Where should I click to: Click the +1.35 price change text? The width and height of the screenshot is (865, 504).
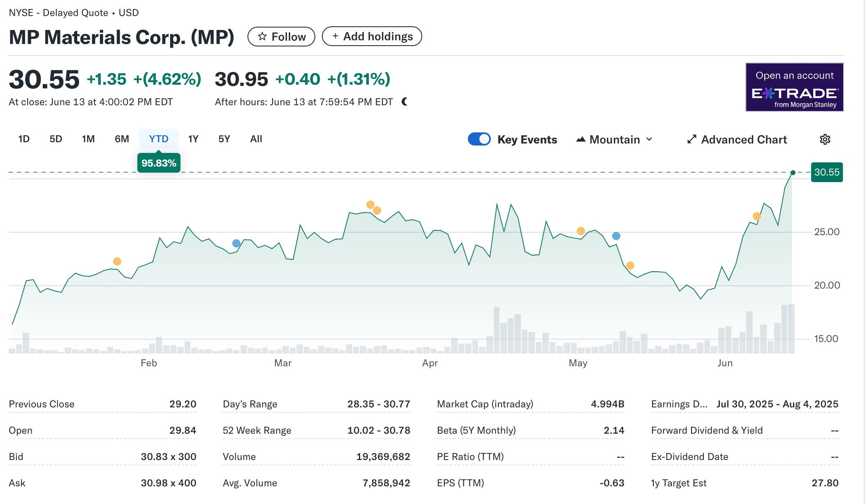106,79
